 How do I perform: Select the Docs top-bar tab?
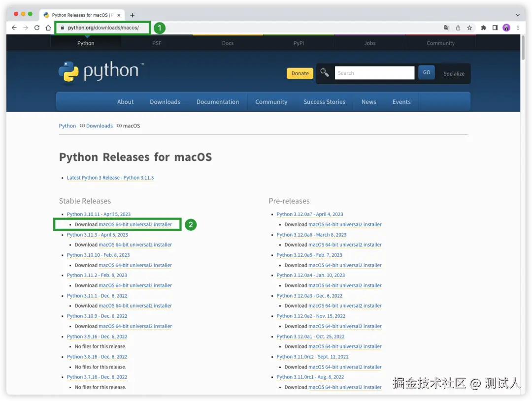click(228, 43)
